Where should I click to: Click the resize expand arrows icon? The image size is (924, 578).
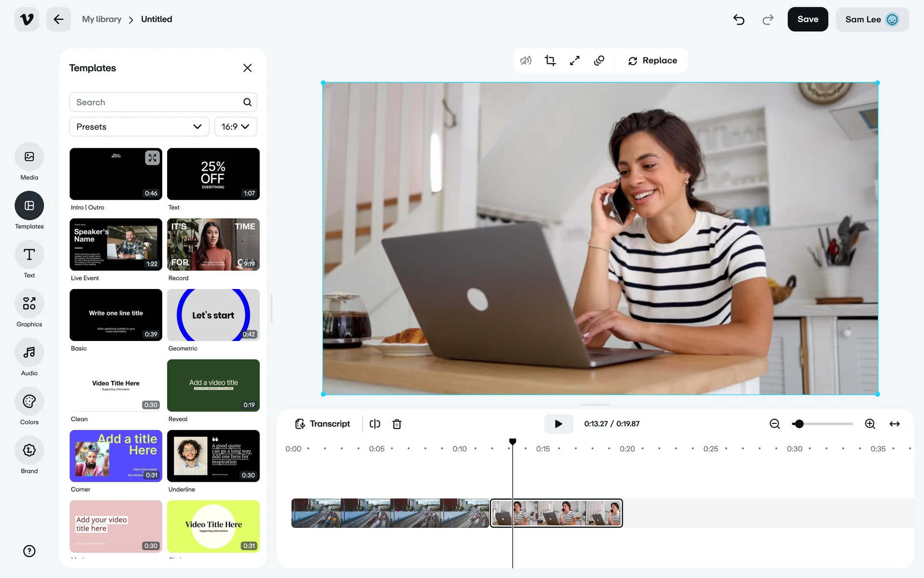coord(575,61)
